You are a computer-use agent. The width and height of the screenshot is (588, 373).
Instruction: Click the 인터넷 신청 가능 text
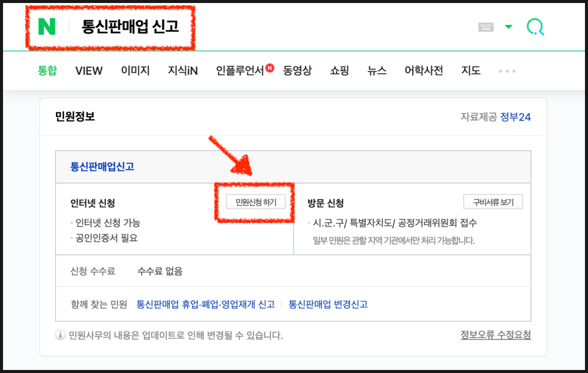point(108,223)
